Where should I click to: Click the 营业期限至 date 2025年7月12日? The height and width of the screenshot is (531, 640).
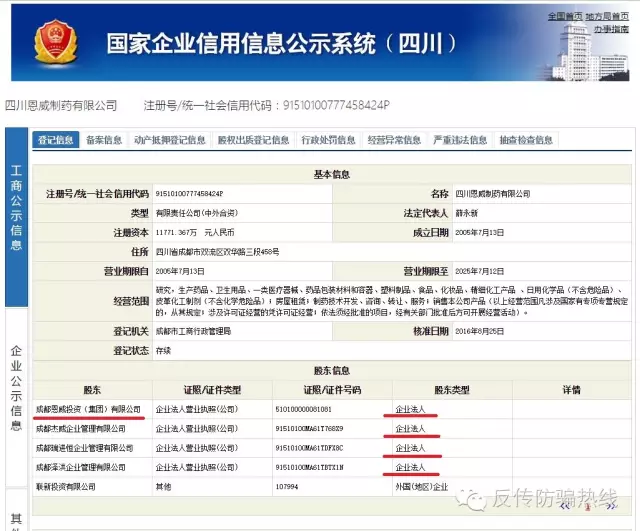point(479,271)
